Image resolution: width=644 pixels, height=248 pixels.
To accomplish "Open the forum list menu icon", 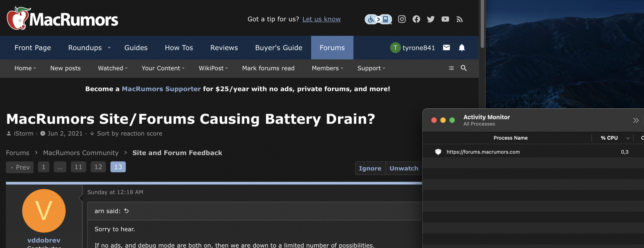I will point(451,68).
